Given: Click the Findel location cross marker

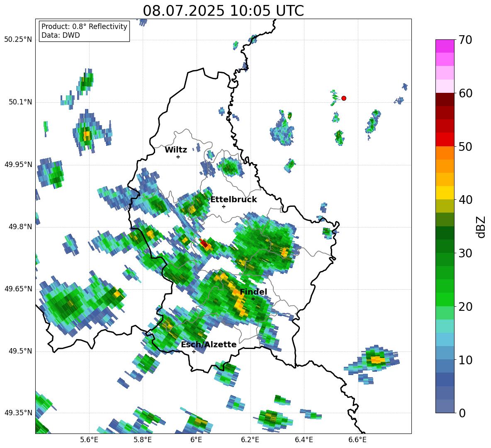Looking at the screenshot, I should pyautogui.click(x=253, y=299).
